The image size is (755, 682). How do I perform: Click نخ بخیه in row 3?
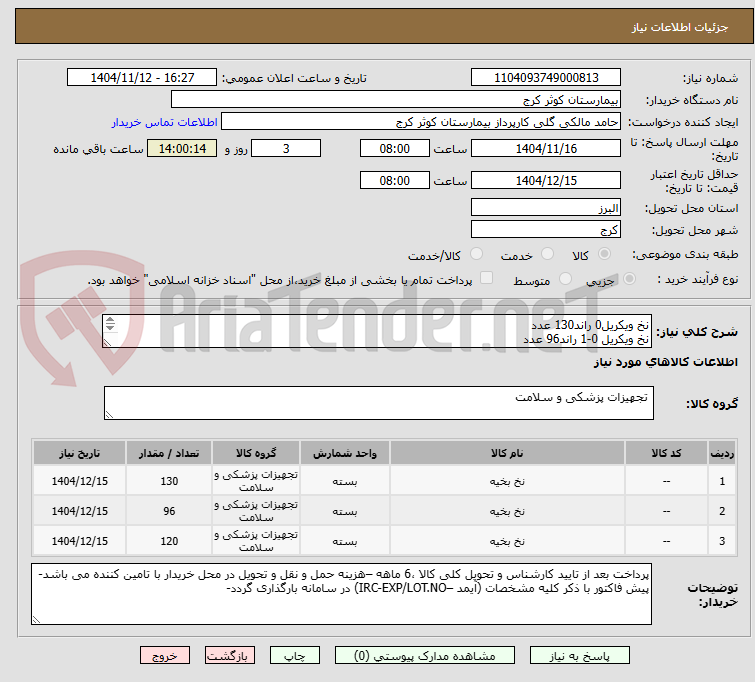pos(507,541)
